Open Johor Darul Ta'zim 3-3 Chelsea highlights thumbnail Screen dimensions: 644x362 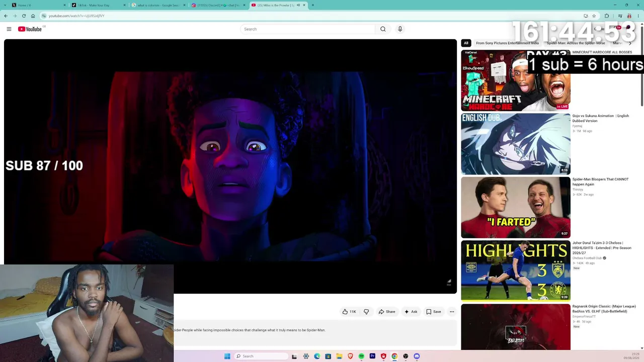[516, 270]
